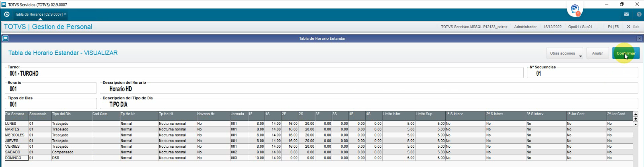644x167 pixels.
Task: Click the Horario field 001
Action: (x=51, y=89)
